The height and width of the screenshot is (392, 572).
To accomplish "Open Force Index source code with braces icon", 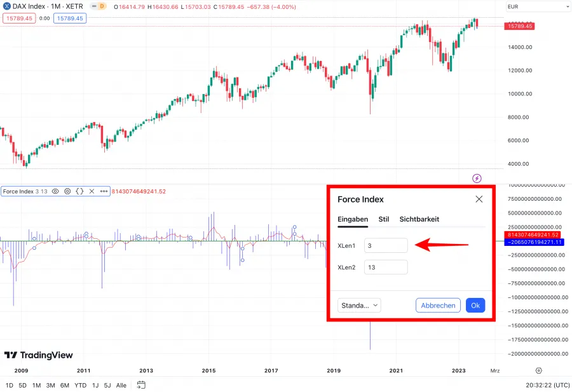I will 79,191.
